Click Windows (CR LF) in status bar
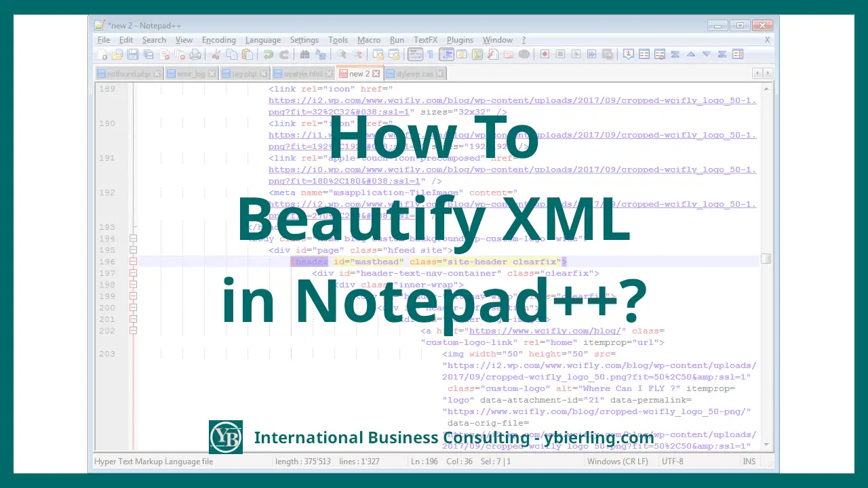Viewport: 868px width, 488px height. coord(617,462)
